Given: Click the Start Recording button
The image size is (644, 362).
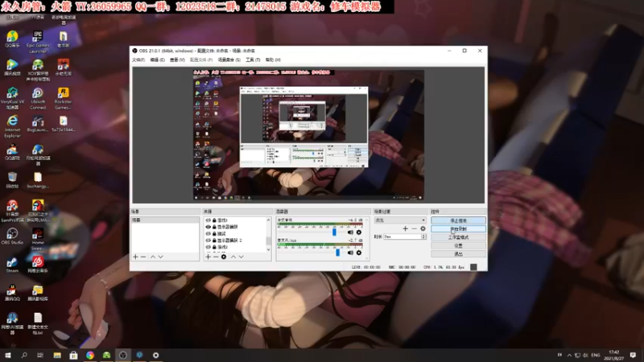Looking at the screenshot, I should pyautogui.click(x=458, y=229).
